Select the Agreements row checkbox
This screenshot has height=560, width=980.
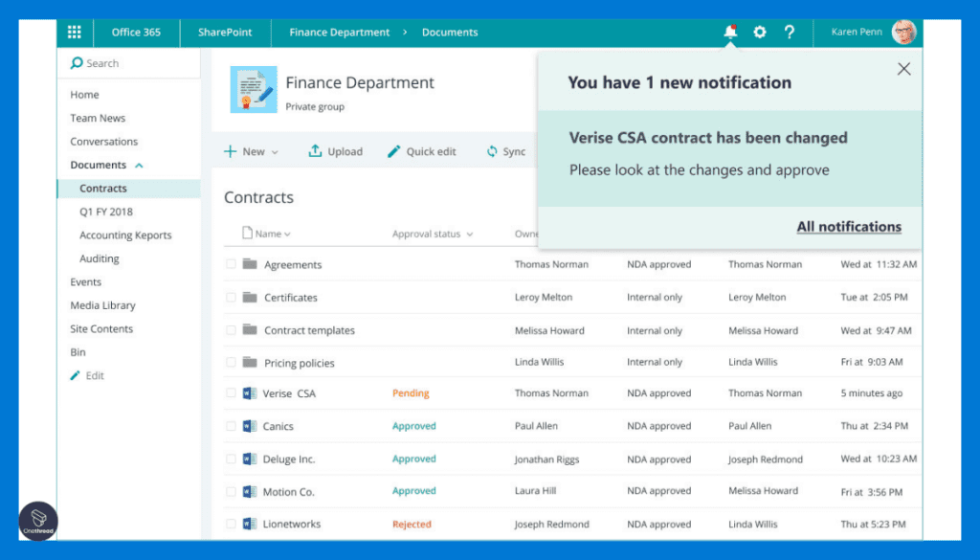(x=231, y=264)
